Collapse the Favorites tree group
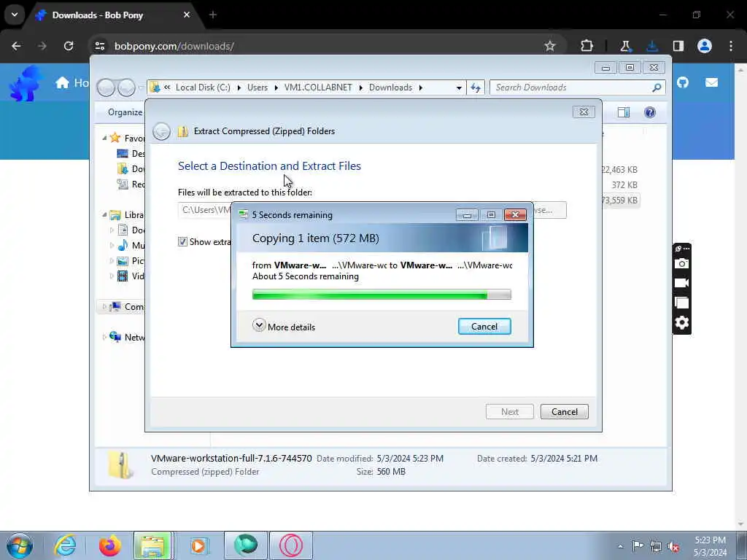 pos(104,138)
